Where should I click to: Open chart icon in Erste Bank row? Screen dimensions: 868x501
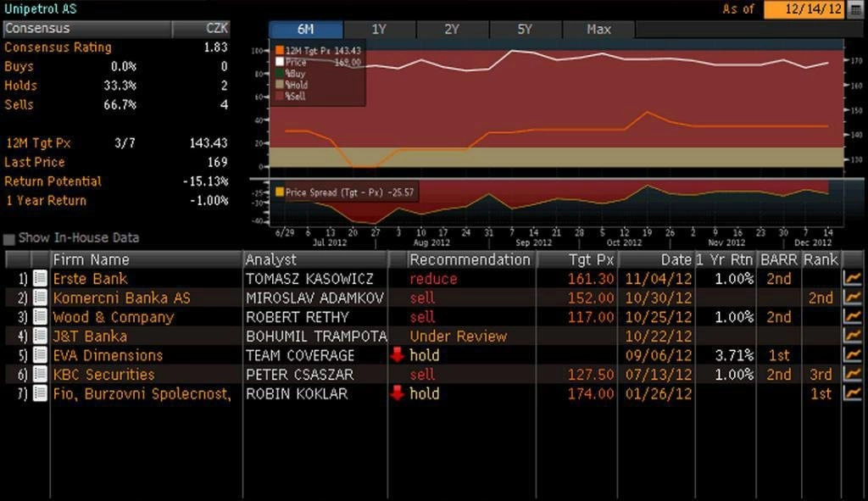pos(853,278)
